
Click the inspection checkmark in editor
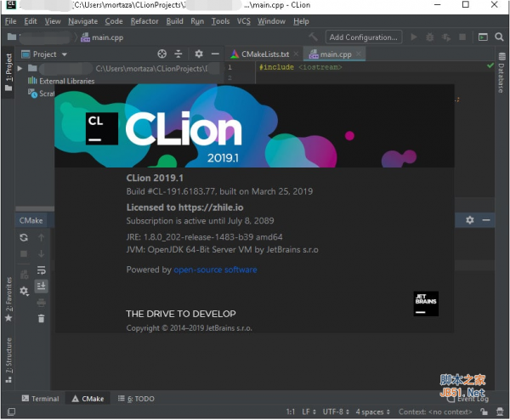click(x=490, y=65)
